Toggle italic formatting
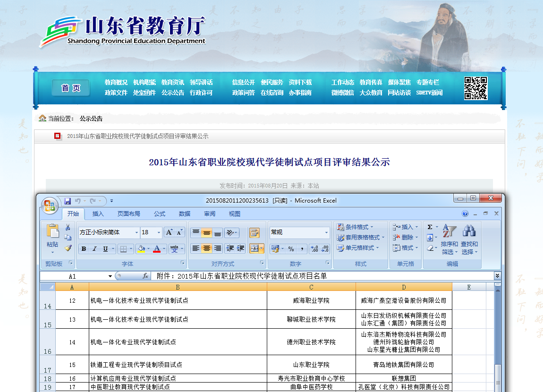Viewport: 543px width, 392px height. pos(94,249)
